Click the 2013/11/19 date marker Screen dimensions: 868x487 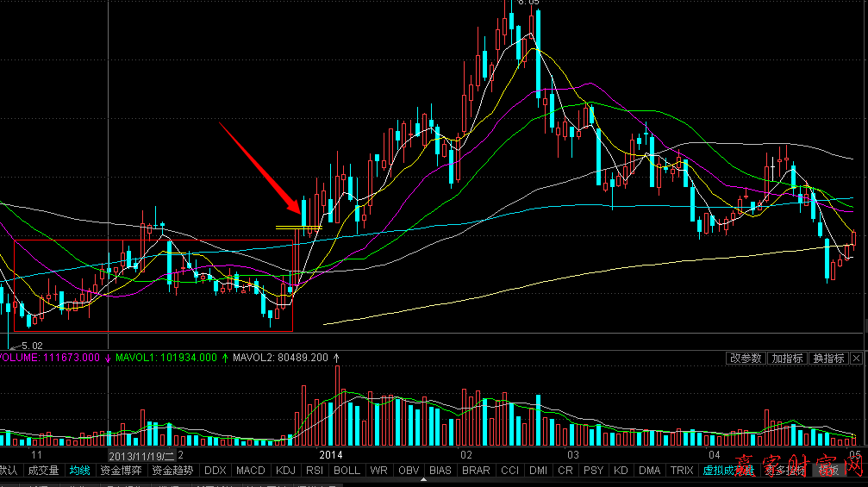(141, 454)
